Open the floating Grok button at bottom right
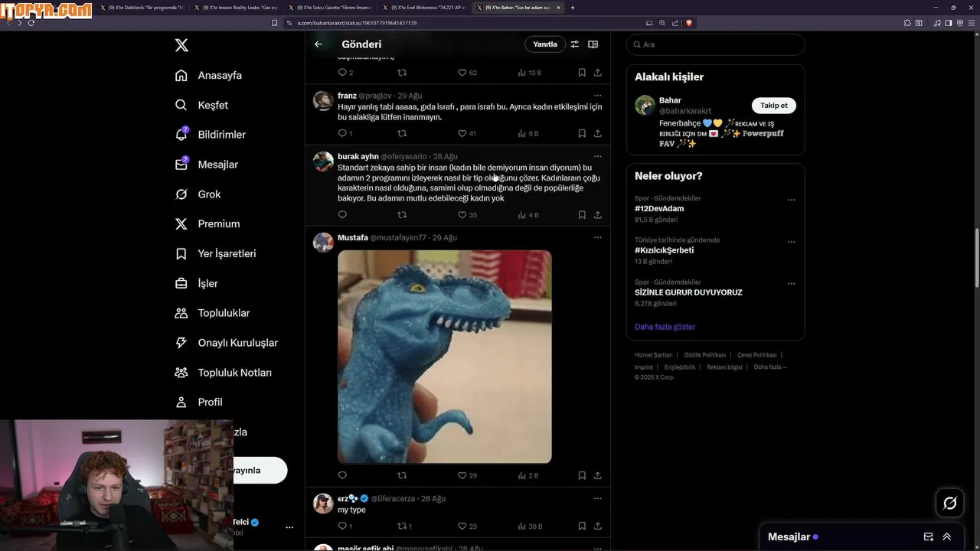The width and height of the screenshot is (980, 551). click(950, 503)
